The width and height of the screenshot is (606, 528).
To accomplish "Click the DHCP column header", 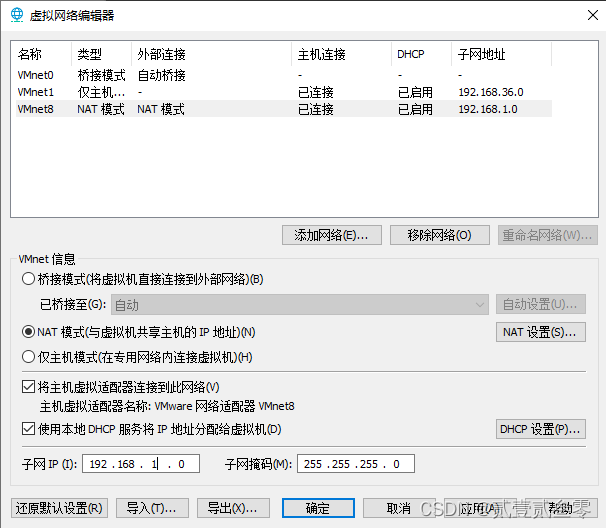I will [x=421, y=54].
